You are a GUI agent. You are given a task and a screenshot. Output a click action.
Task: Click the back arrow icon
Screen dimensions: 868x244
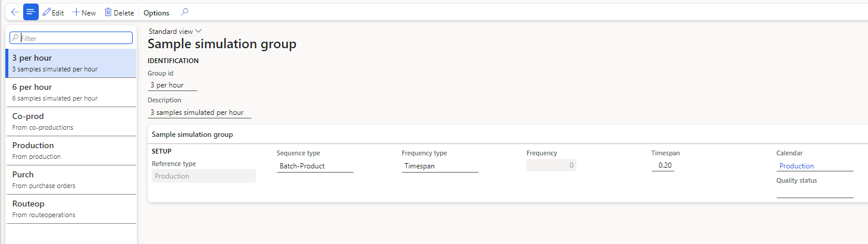click(x=15, y=12)
